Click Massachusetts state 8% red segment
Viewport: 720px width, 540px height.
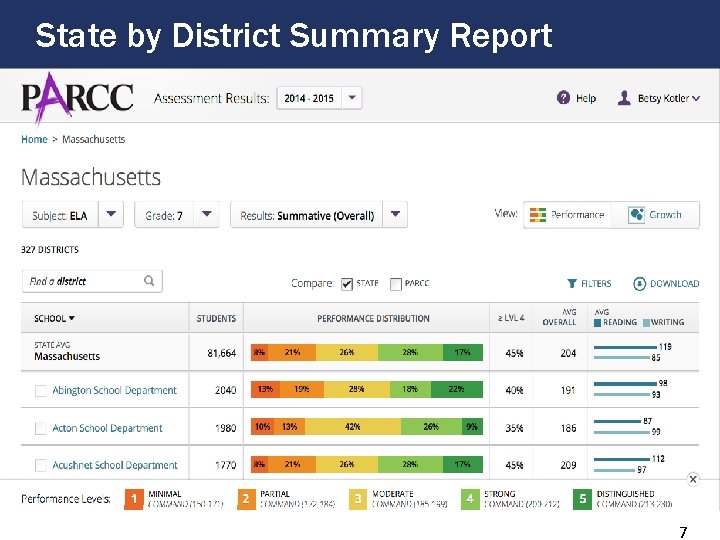(x=259, y=352)
